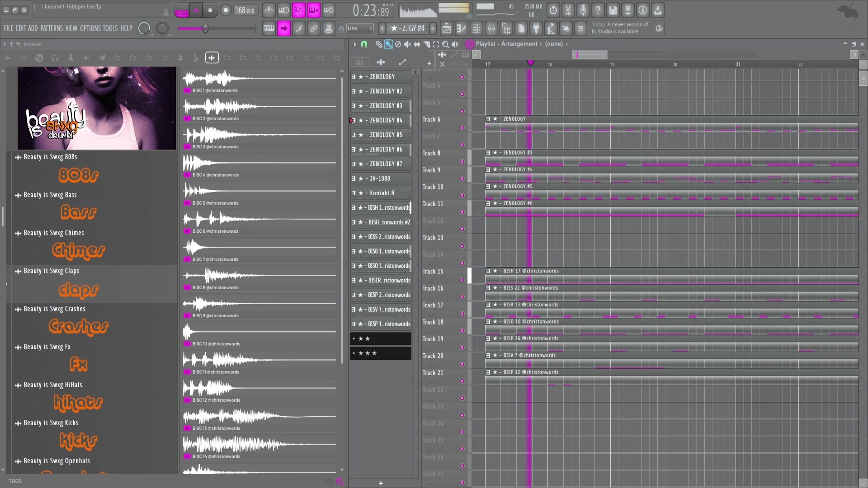Add a new pattern with plus button
This screenshot has height=488, width=868.
click(433, 28)
